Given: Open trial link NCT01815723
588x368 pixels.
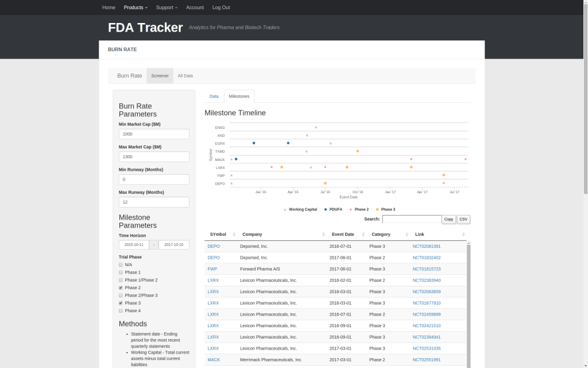Looking at the screenshot, I should pyautogui.click(x=427, y=269).
